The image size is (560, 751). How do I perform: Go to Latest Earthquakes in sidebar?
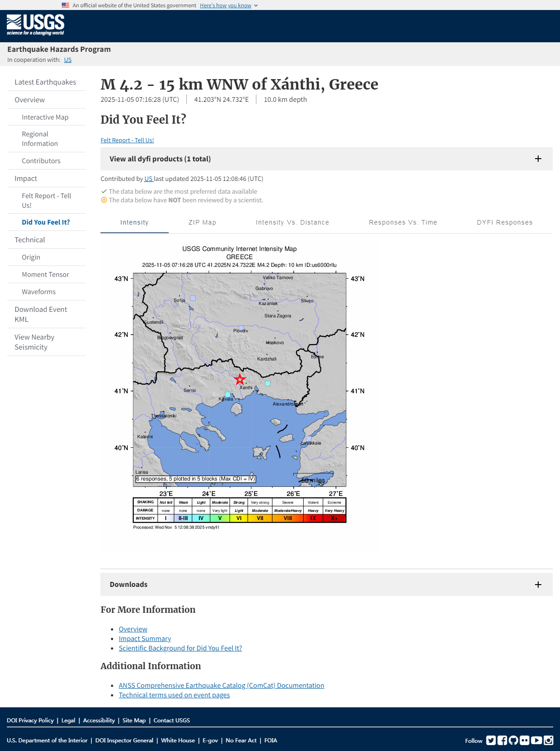coord(46,82)
